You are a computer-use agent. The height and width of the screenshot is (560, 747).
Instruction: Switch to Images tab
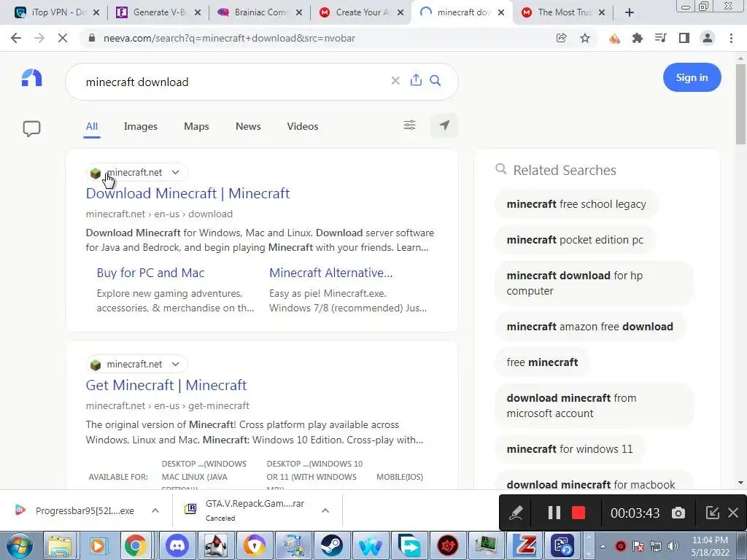(x=141, y=126)
